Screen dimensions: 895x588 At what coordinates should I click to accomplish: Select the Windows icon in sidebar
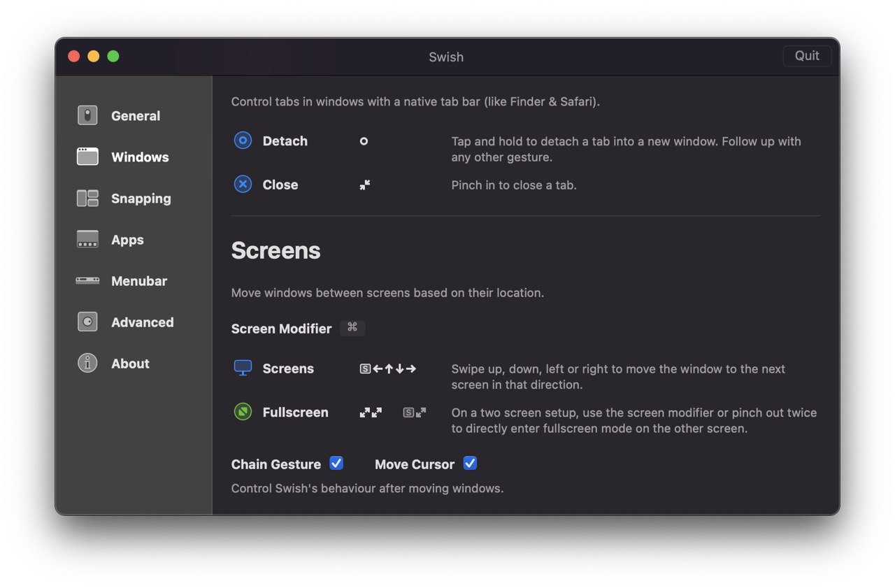point(87,157)
